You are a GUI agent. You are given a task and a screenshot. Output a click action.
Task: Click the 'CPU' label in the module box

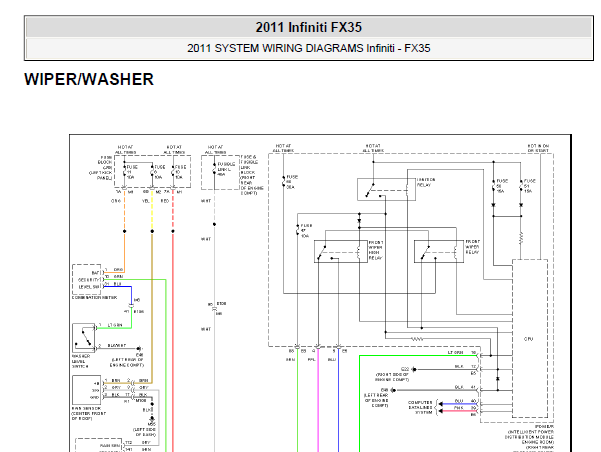[529, 339]
